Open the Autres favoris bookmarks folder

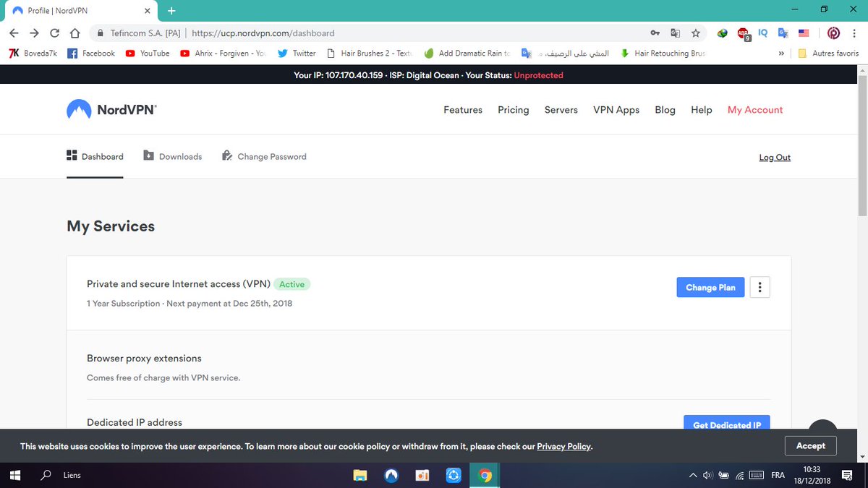[828, 53]
